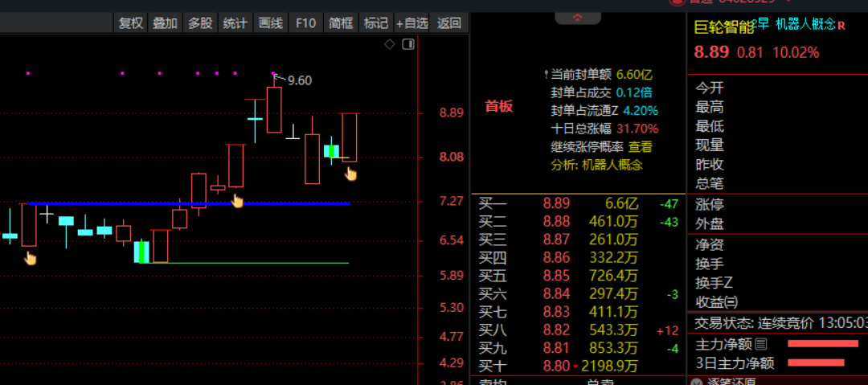Click the 巨轮智能 stock name
The height and width of the screenshot is (385, 868).
[x=724, y=27]
